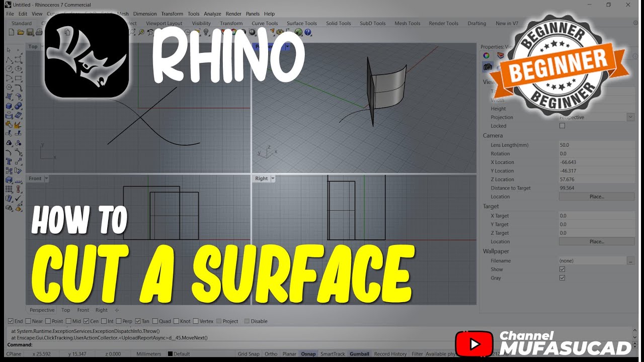
Task: Select the Ellipse tool in left sidebar
Action: coord(18,68)
